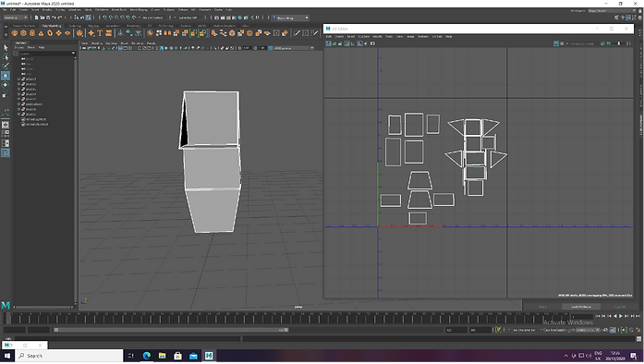Expand polySurface1 node in Outliner
The height and width of the screenshot is (364, 644).
(x=18, y=104)
